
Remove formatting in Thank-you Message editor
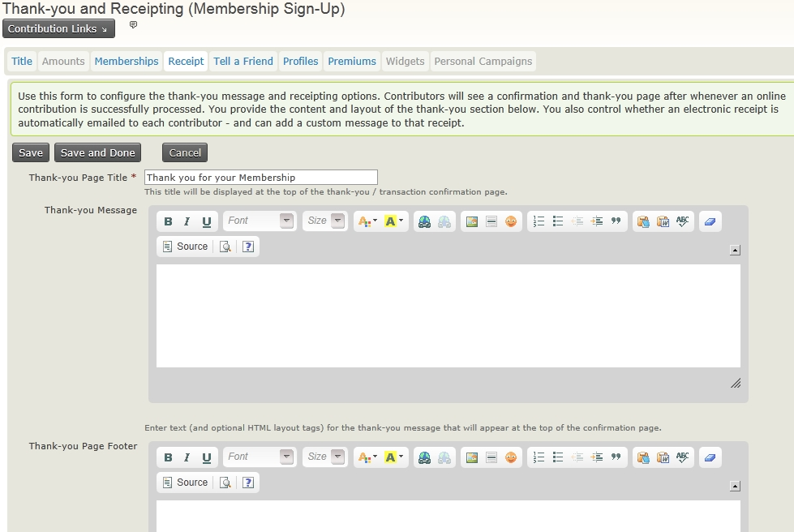710,221
